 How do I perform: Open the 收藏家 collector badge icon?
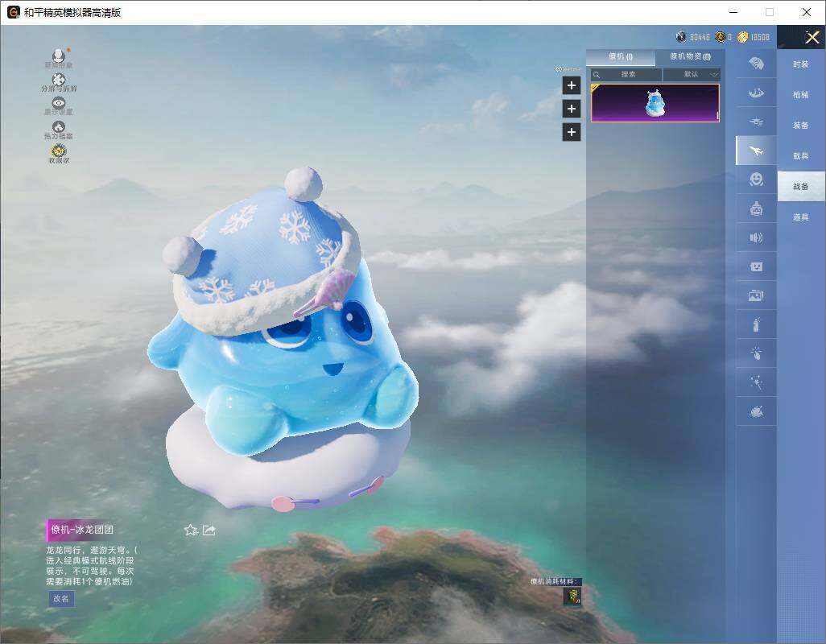point(59,151)
